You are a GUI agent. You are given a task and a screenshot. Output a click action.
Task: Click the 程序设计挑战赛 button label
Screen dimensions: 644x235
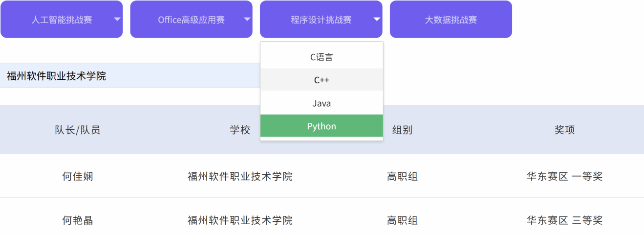[x=321, y=20]
